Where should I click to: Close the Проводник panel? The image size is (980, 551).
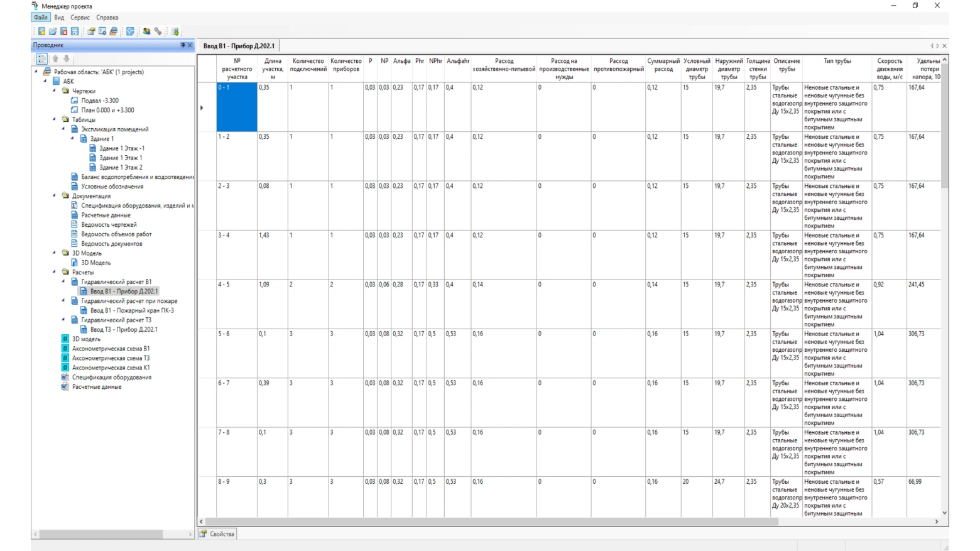[x=190, y=45]
